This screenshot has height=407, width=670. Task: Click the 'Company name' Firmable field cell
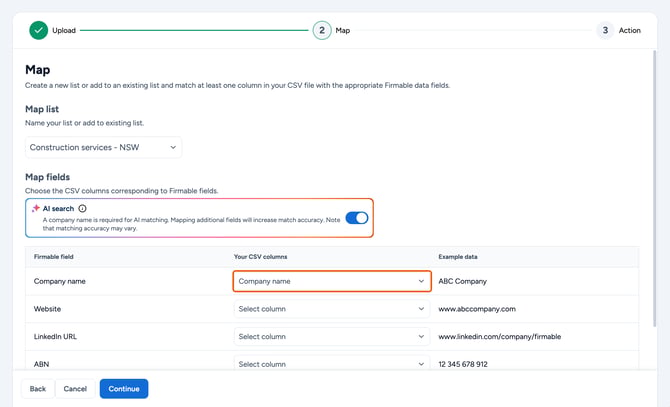[x=59, y=281]
